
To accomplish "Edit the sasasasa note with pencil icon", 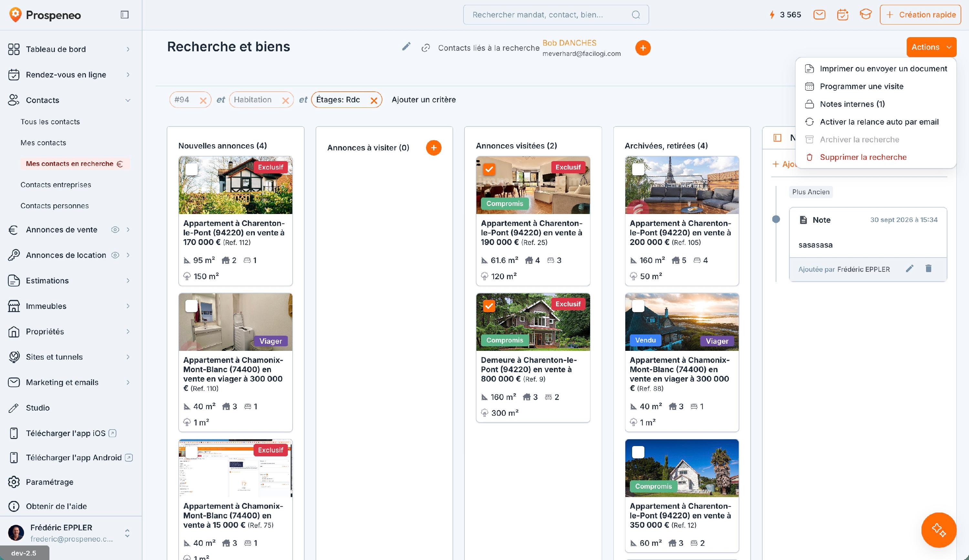I will coord(909,269).
